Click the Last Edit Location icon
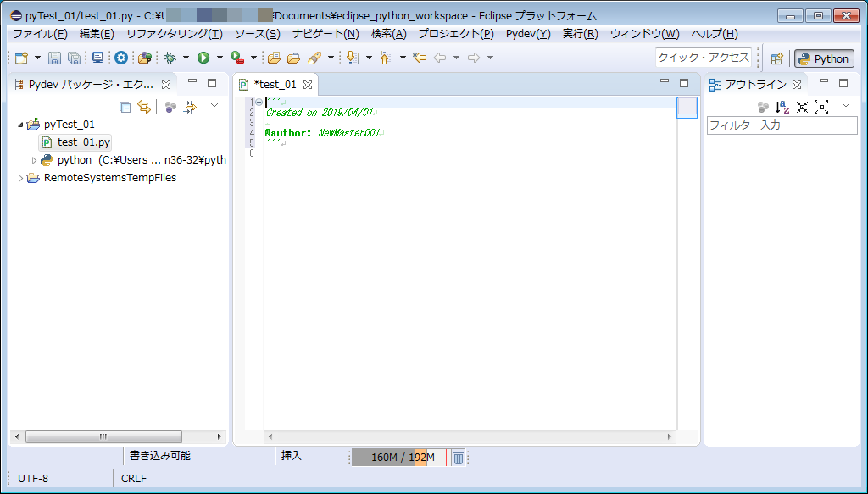This screenshot has height=494, width=868. click(x=420, y=58)
